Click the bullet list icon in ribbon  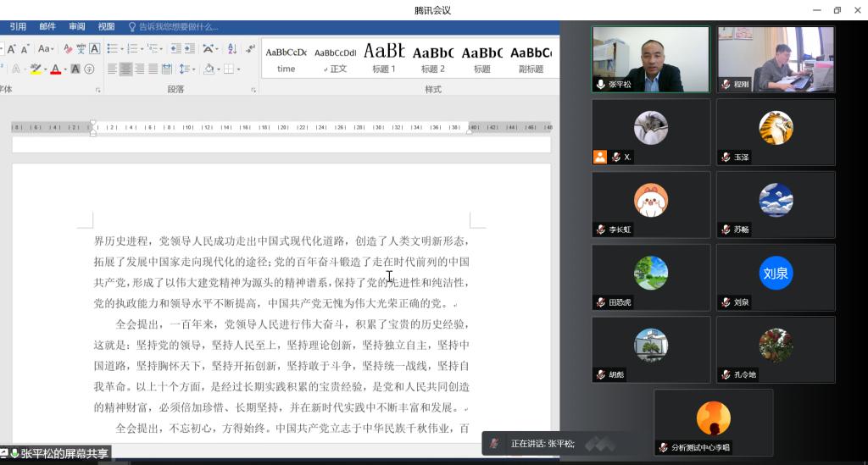tap(111, 49)
